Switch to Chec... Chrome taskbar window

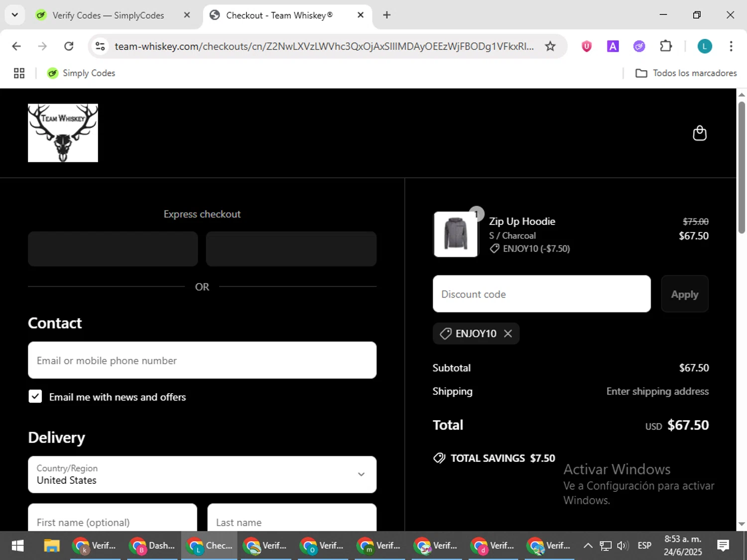coord(209,546)
